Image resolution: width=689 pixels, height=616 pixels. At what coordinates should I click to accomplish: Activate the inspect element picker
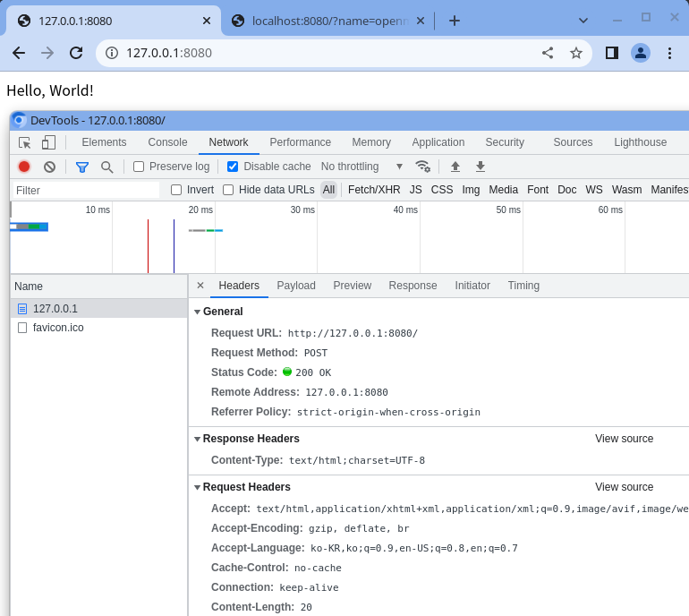[x=25, y=142]
